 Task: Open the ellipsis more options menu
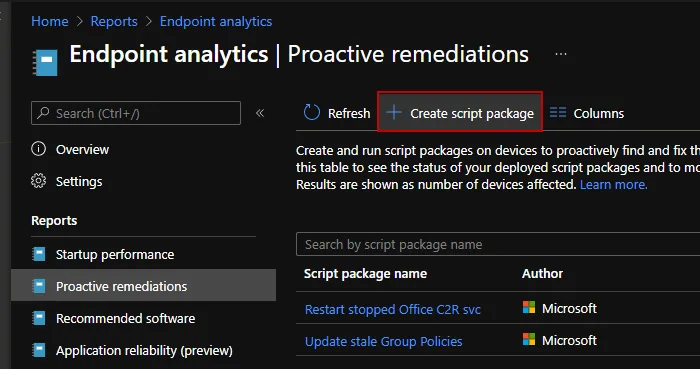click(x=561, y=54)
